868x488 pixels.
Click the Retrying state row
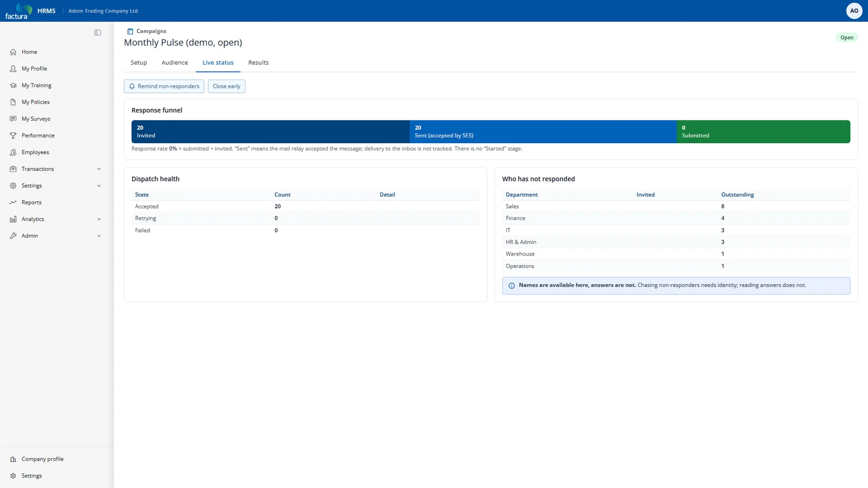(x=305, y=219)
